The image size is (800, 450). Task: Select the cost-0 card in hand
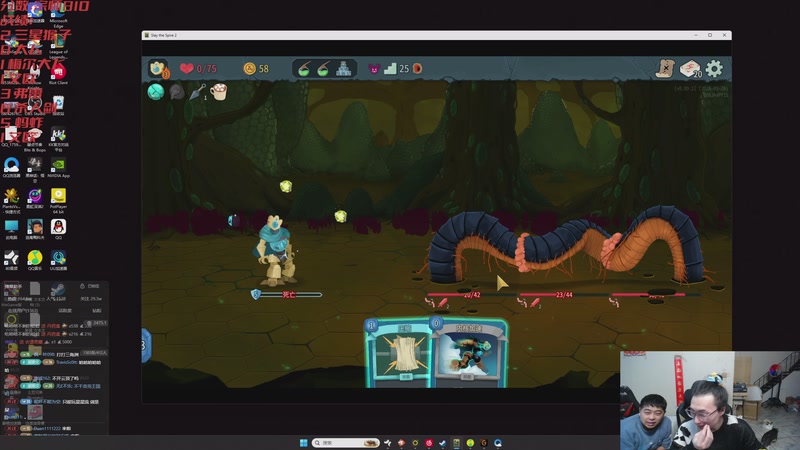pyautogui.click(x=469, y=353)
